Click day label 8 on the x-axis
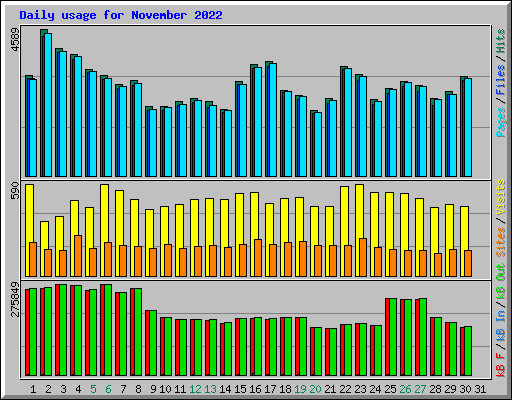The height and width of the screenshot is (400, 512). coord(138,389)
